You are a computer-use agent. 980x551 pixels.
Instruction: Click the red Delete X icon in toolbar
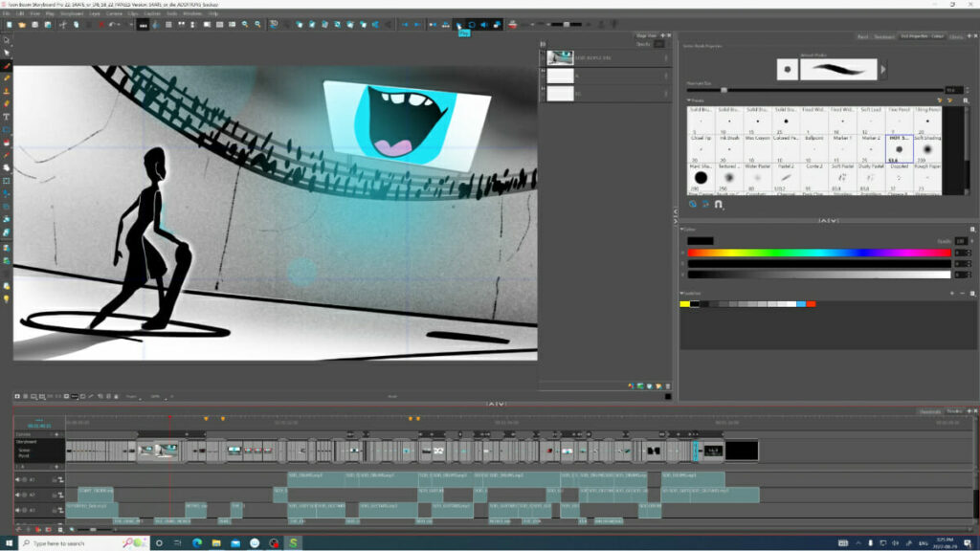[x=101, y=24]
